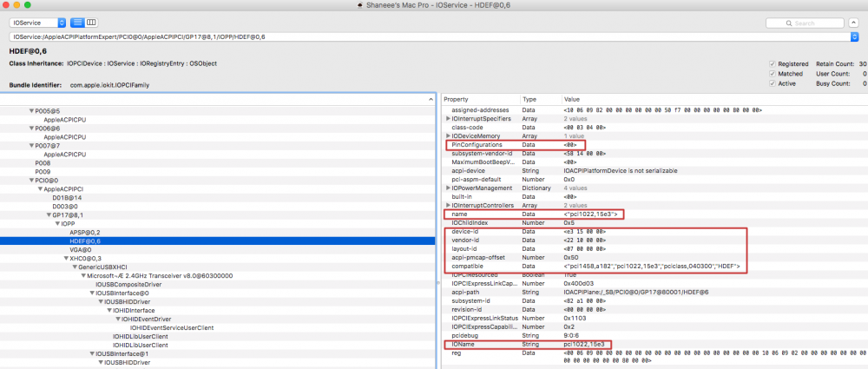Click the collapse chevron beside the search box
Screen dimensions: 868x369
[853, 23]
